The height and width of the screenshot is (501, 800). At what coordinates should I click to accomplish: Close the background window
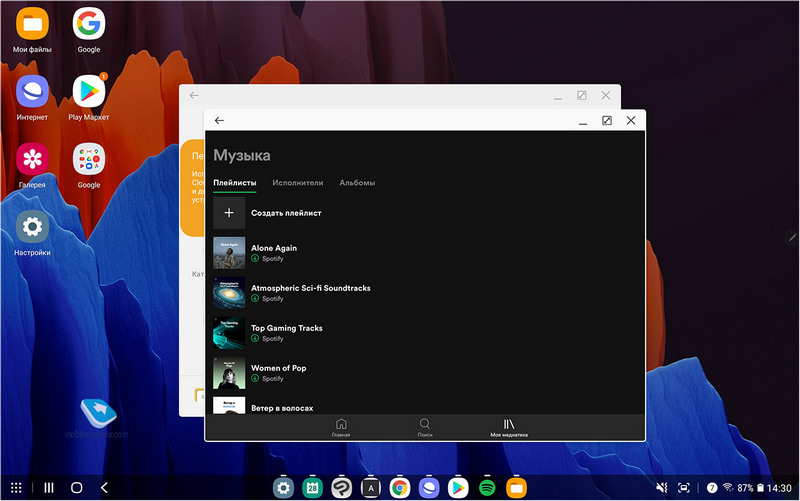click(x=606, y=95)
